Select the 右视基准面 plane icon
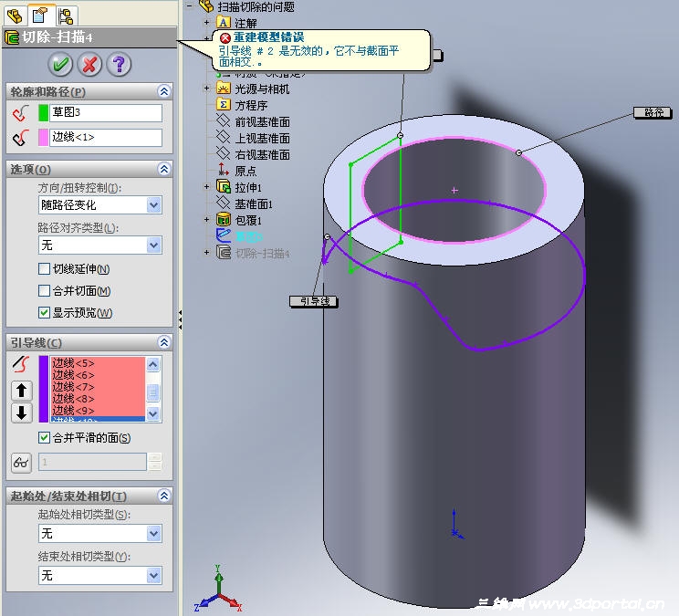This screenshot has height=616, width=679. coord(224,153)
